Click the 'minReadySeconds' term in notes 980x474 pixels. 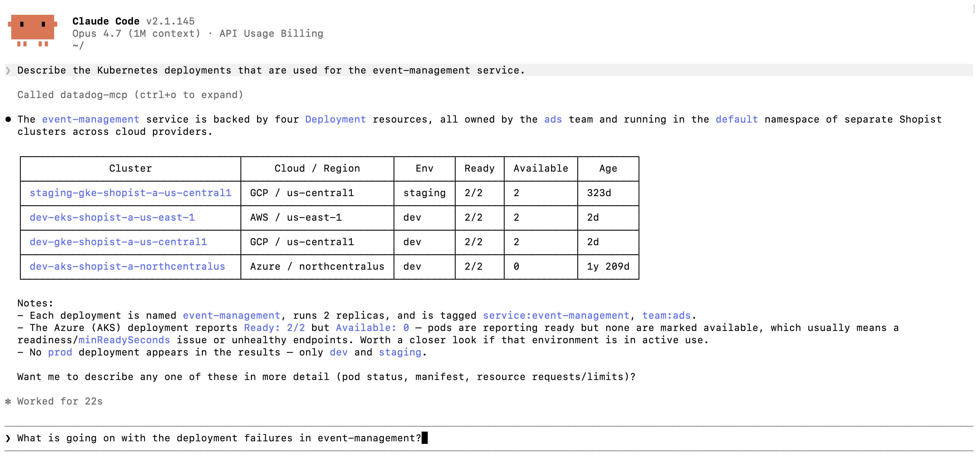(124, 340)
